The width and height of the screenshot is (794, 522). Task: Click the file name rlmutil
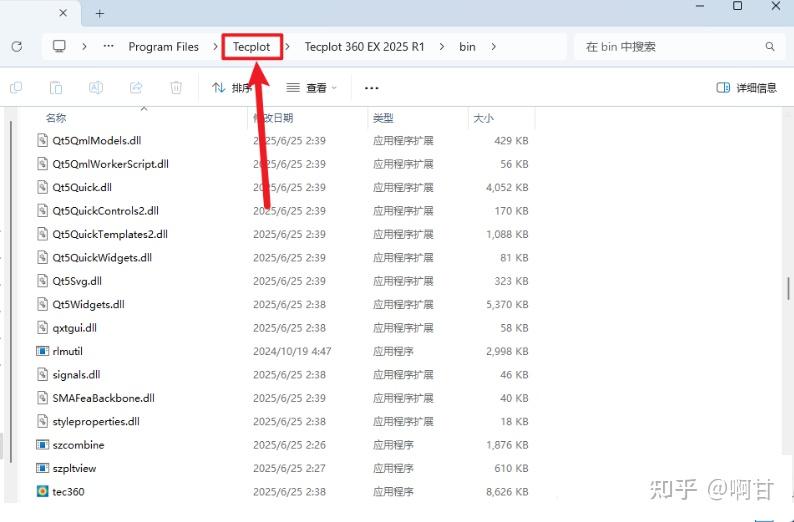coord(67,351)
